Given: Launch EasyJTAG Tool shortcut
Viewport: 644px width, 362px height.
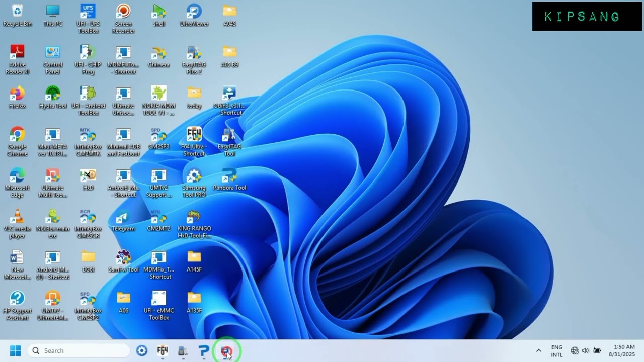Looking at the screenshot, I should [x=229, y=141].
